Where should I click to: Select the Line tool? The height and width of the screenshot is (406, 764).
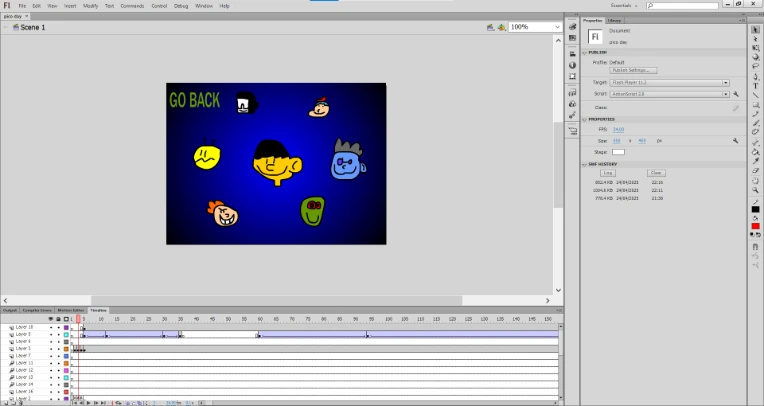click(x=756, y=95)
